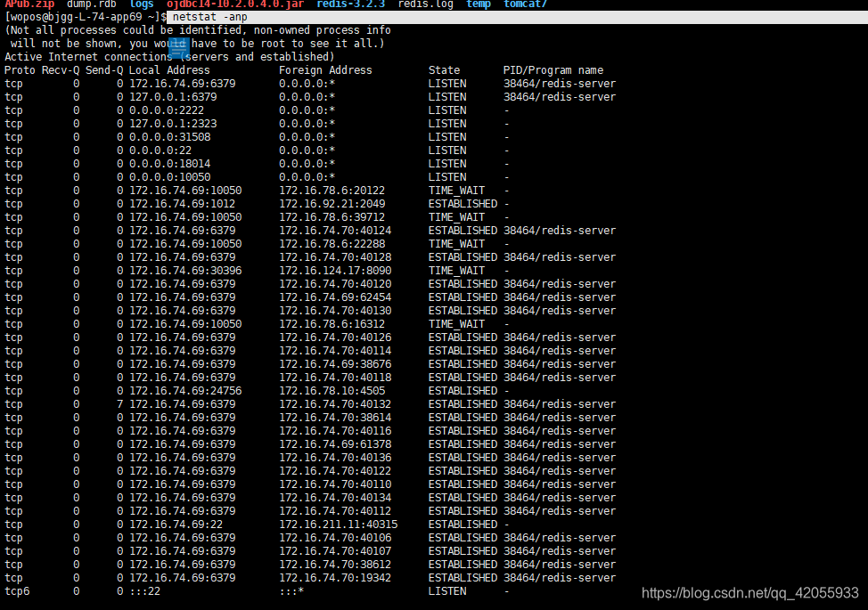Screen dimensions: 868x610
Task: Click the "Proto" column header
Action: click(x=20, y=70)
